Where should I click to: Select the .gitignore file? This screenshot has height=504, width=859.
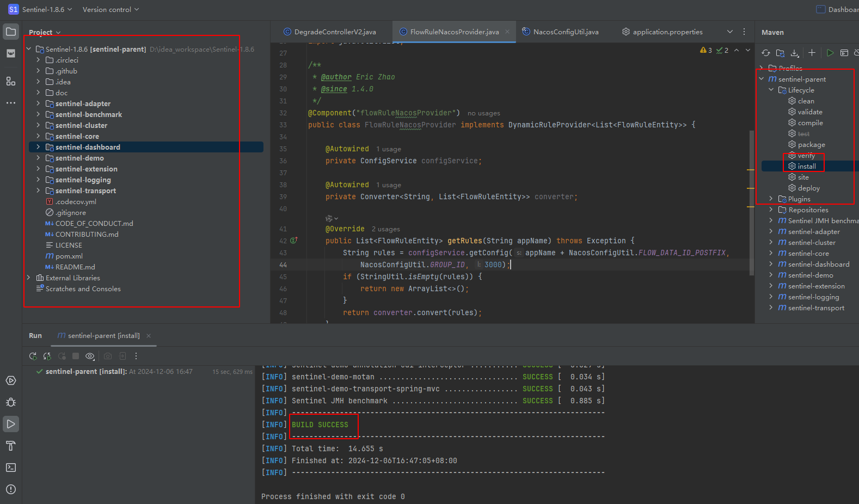pos(66,212)
